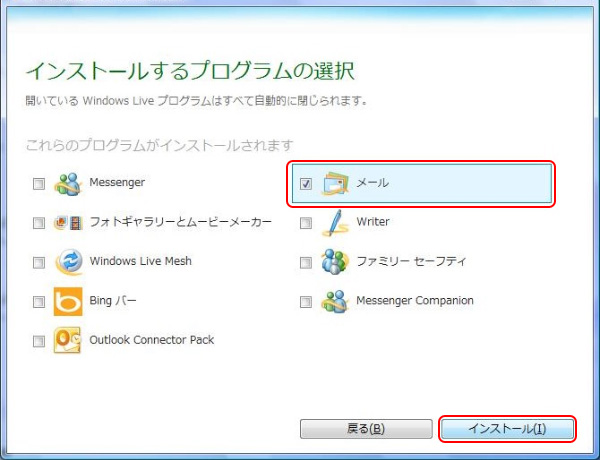600x460 pixels.
Task: Enable the Outlook Connector Pack checkbox
Action: (x=39, y=341)
